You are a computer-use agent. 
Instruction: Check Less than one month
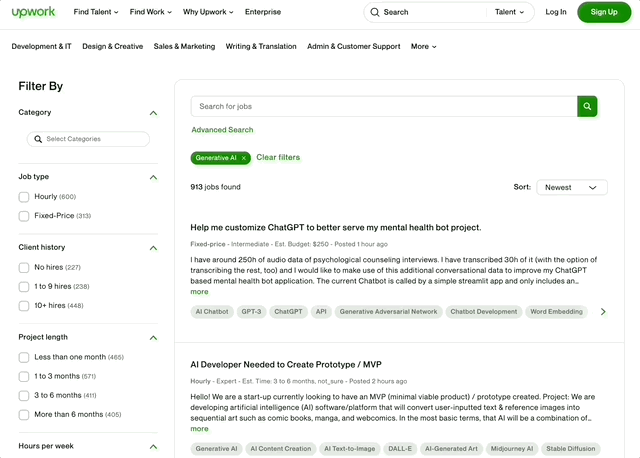24,357
